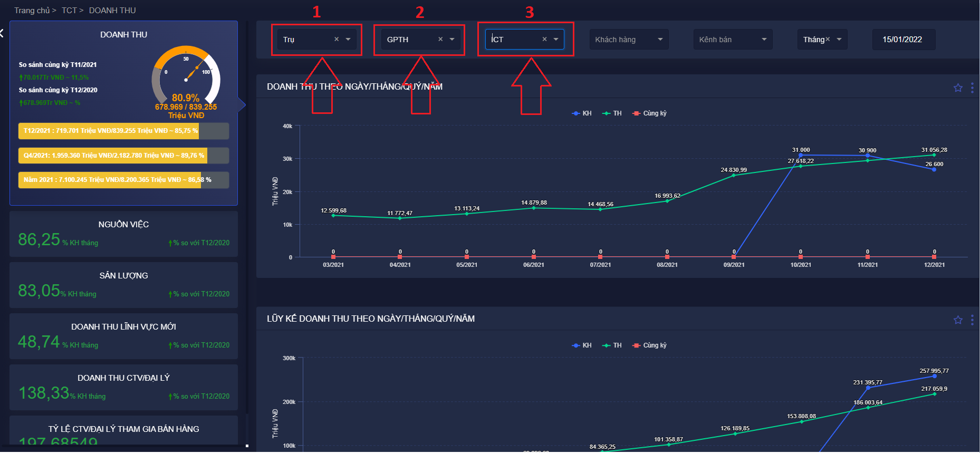Open DOANH THU breadcrumb
This screenshot has height=453, width=980.
pyautogui.click(x=112, y=11)
